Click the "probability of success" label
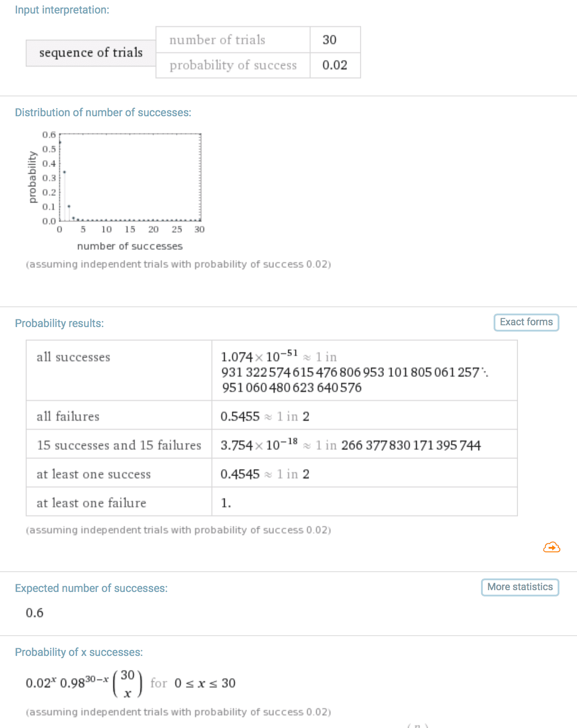Image resolution: width=577 pixels, height=728 pixels. (x=233, y=65)
